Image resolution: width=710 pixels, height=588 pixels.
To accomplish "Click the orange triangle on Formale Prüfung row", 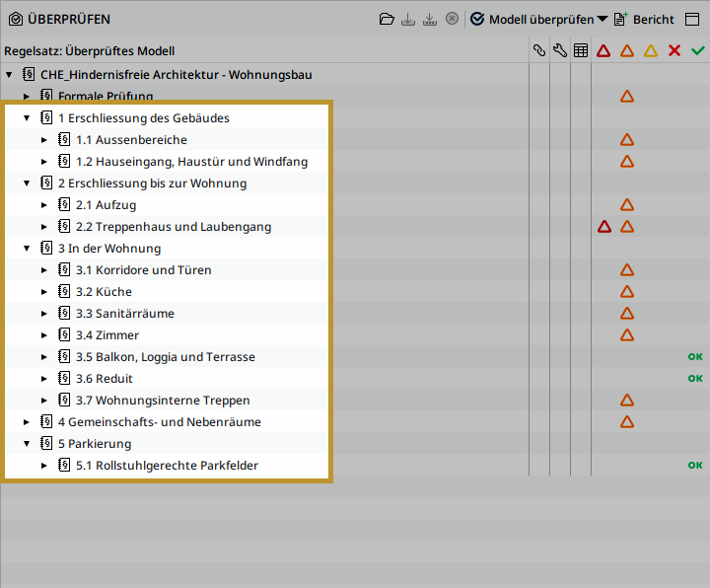I will [627, 96].
